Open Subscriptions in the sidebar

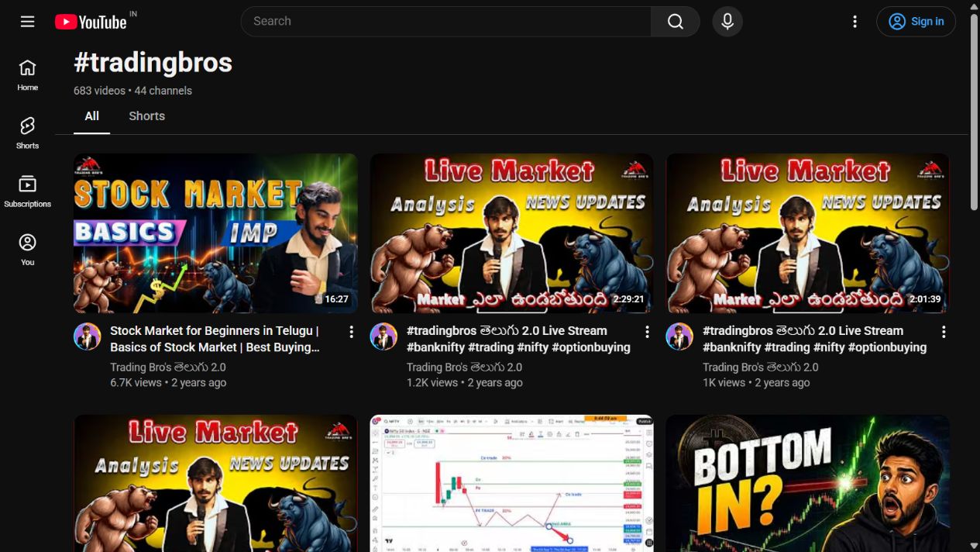click(28, 191)
